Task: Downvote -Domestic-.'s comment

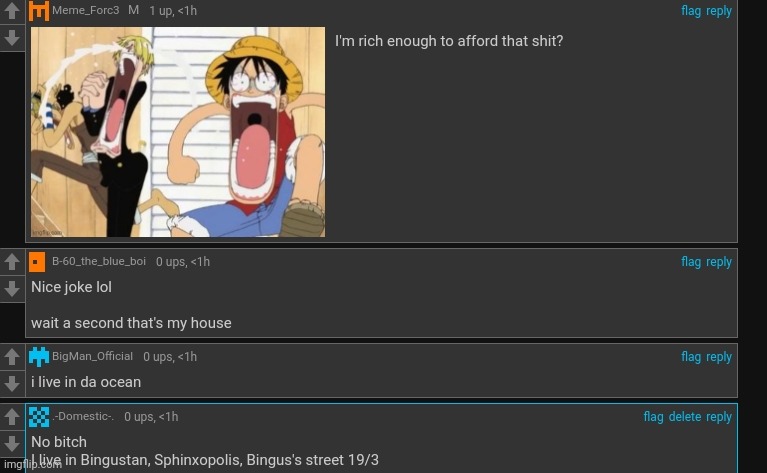Action: pos(11,443)
